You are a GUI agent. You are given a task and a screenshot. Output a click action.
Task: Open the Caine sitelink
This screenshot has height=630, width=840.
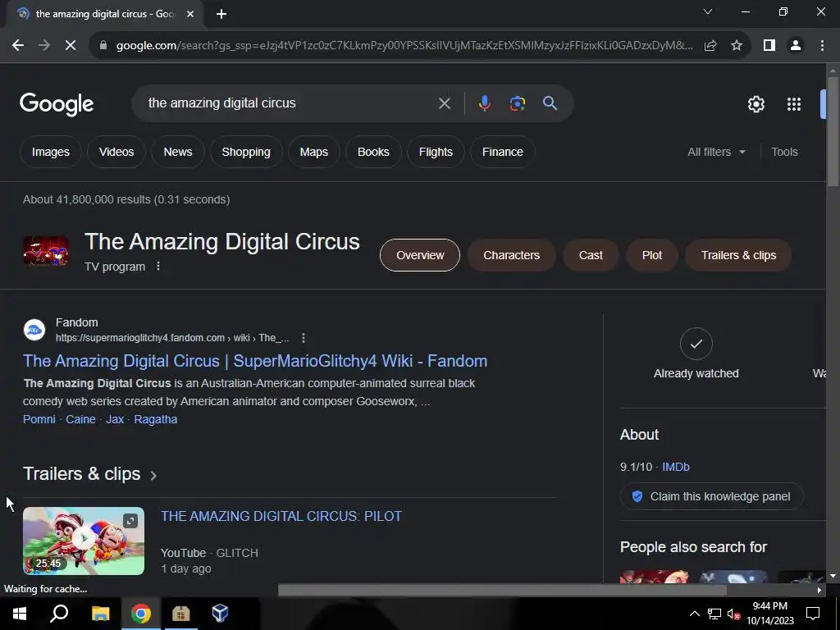pyautogui.click(x=80, y=419)
